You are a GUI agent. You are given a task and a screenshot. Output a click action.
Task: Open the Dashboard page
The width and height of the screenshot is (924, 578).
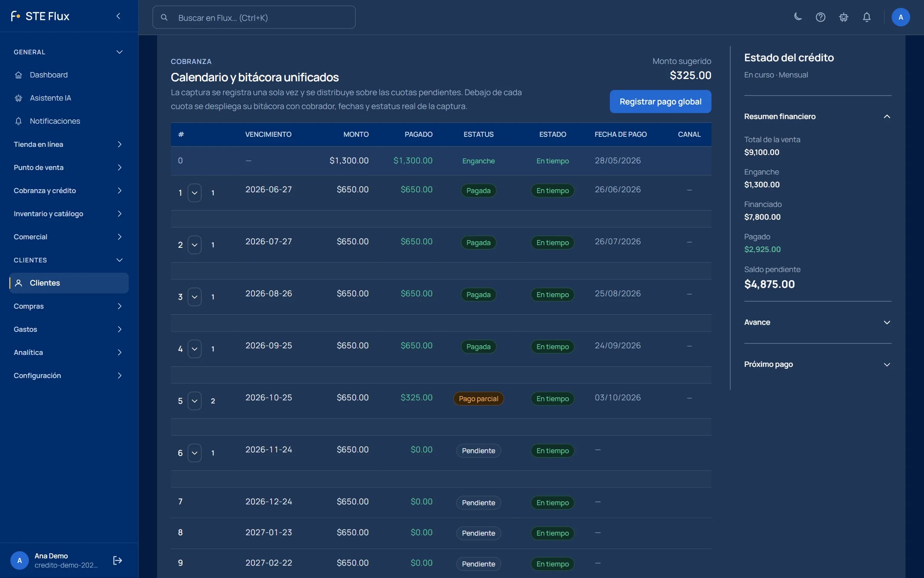(x=69, y=75)
